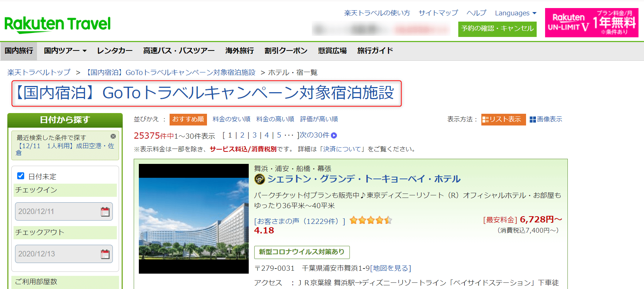The image size is (644, 289).
Task: Click the check-out date field 2020/12/13
Action: pos(64,254)
